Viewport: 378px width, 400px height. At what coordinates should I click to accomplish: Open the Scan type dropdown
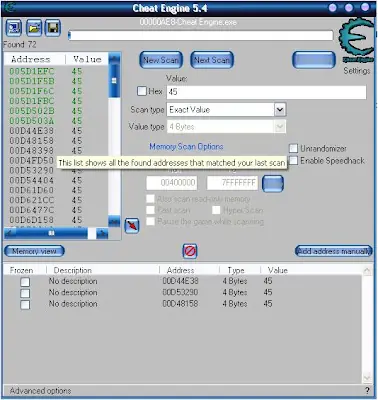280,110
